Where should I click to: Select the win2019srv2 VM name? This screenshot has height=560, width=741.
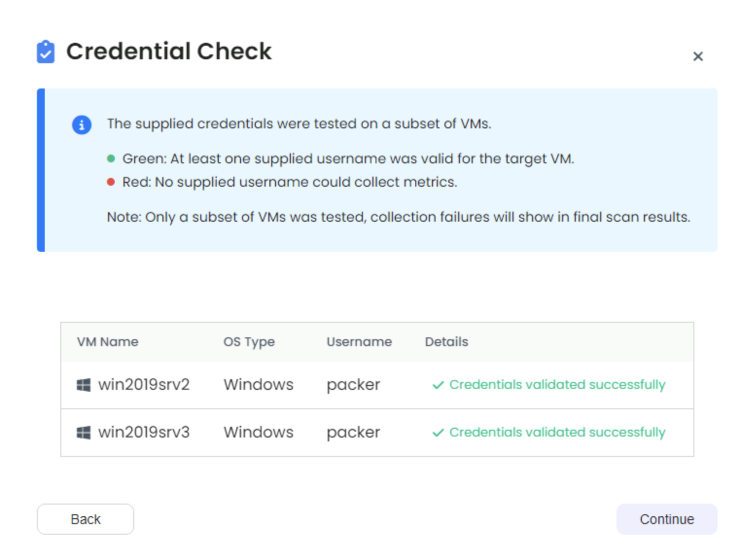point(144,385)
